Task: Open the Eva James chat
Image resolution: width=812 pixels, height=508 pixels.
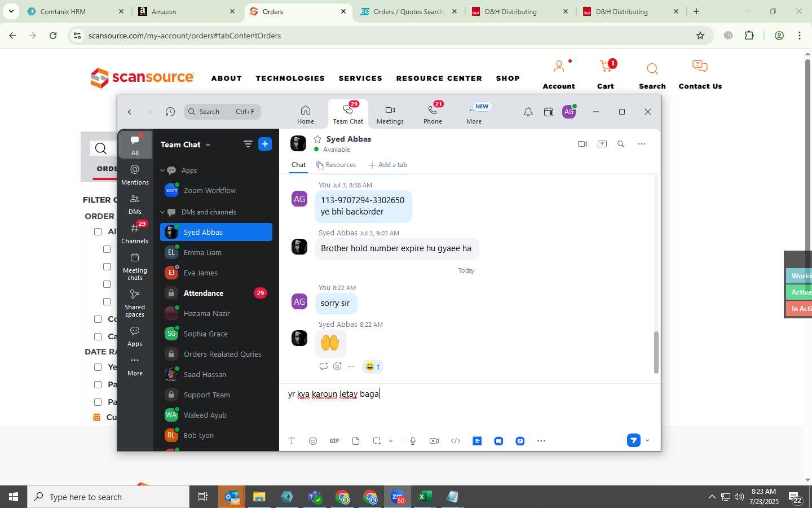Action: 216,273
